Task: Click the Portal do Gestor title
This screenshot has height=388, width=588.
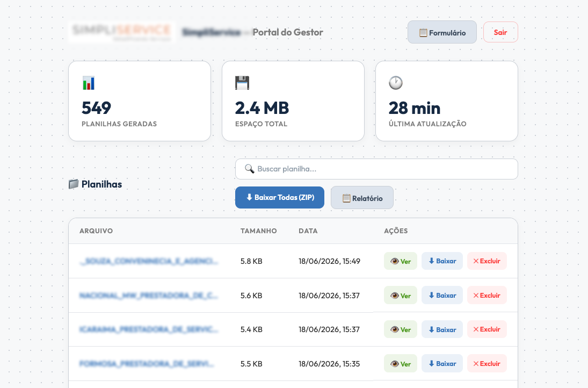Action: [x=288, y=32]
